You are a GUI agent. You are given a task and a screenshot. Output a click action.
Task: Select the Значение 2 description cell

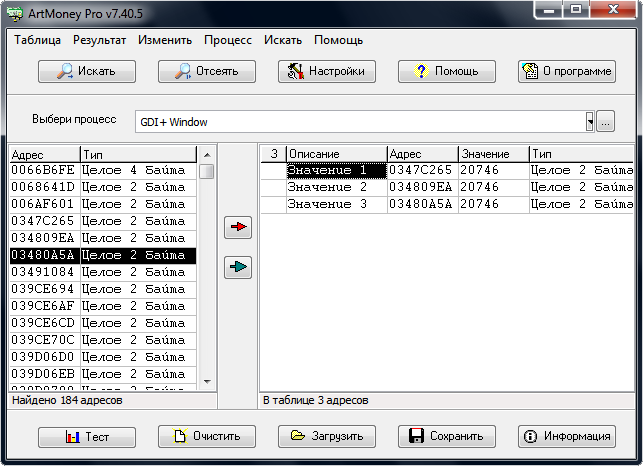point(336,187)
